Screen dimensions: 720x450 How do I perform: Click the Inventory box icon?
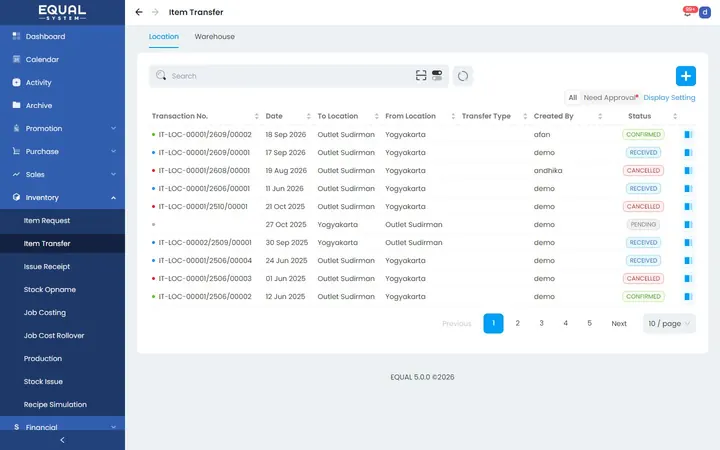coord(17,197)
